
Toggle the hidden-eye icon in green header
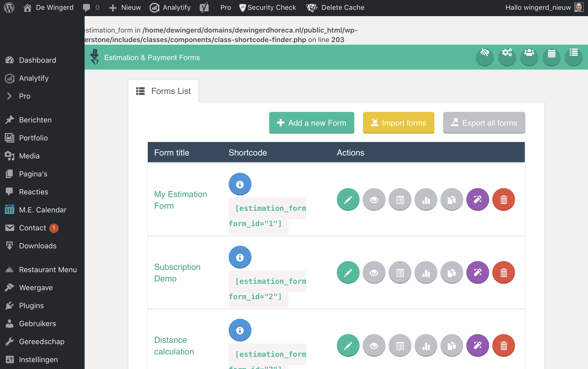point(485,57)
